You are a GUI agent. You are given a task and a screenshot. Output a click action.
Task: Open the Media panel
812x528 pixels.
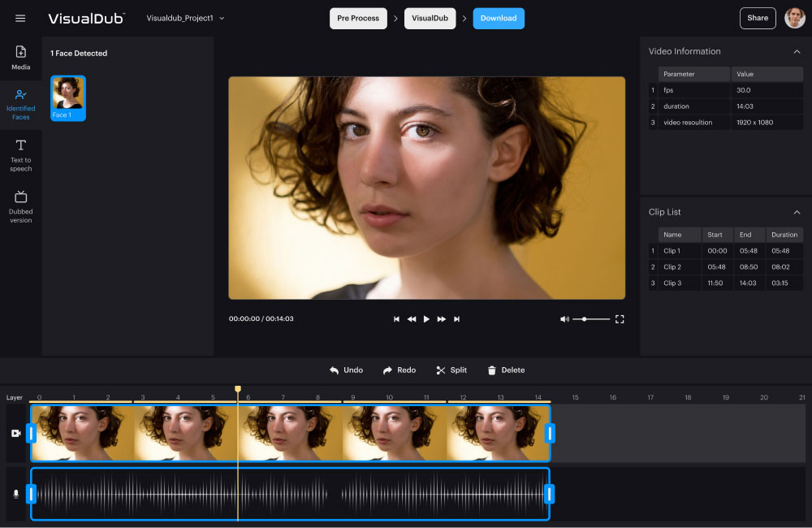click(21, 58)
